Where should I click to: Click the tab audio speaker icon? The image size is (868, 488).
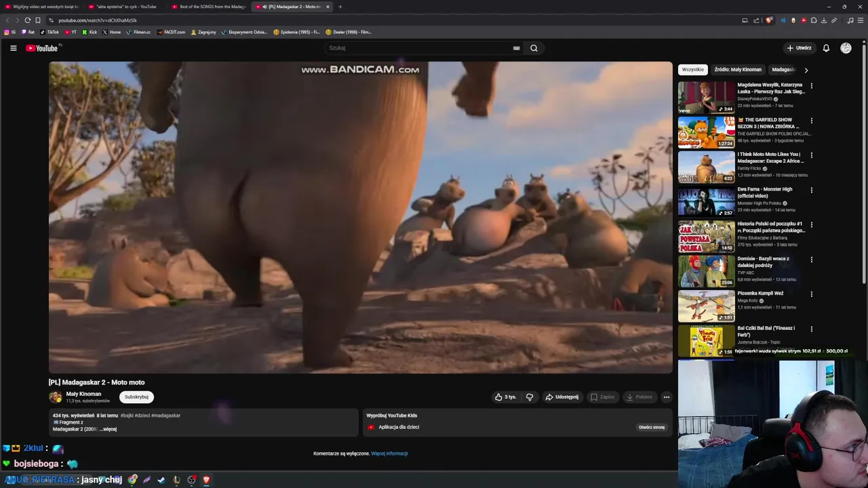(x=264, y=7)
